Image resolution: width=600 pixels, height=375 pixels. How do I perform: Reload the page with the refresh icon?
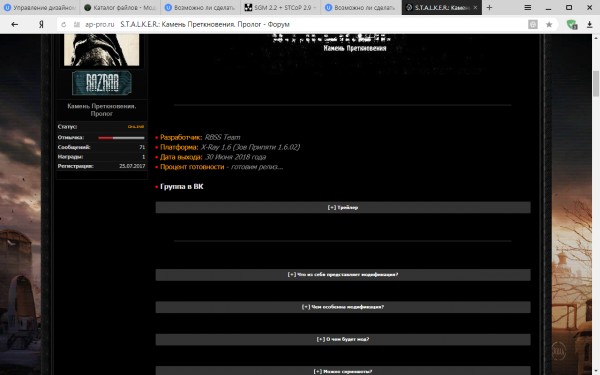point(64,24)
